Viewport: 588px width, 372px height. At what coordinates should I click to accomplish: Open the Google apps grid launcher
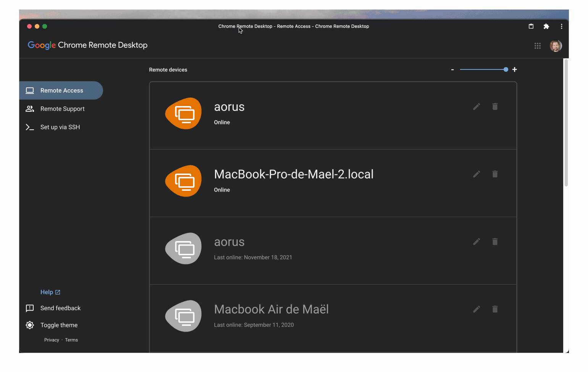point(538,46)
